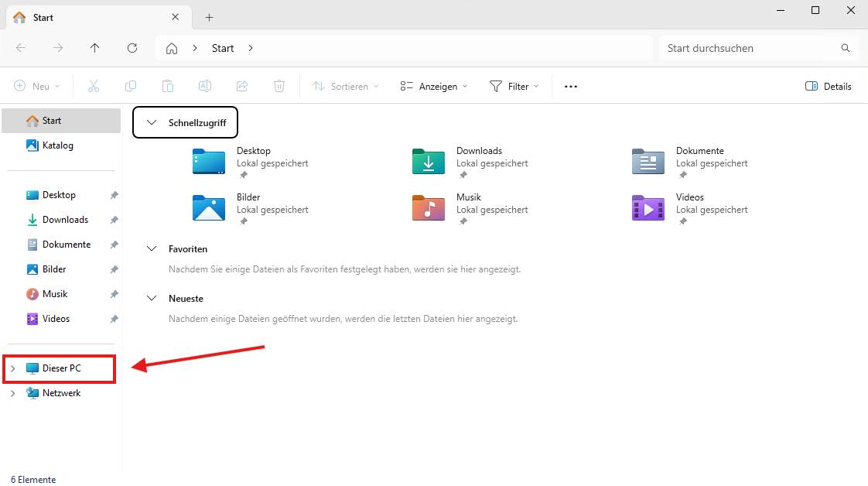868x486 pixels.
Task: Open the Anzeigen view dropdown
Action: coord(434,86)
